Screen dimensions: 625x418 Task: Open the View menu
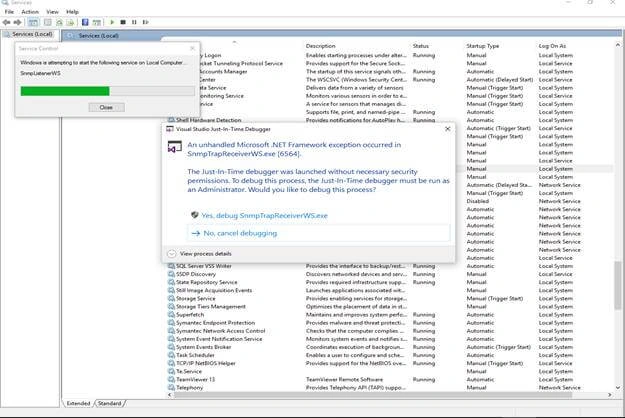coord(52,12)
